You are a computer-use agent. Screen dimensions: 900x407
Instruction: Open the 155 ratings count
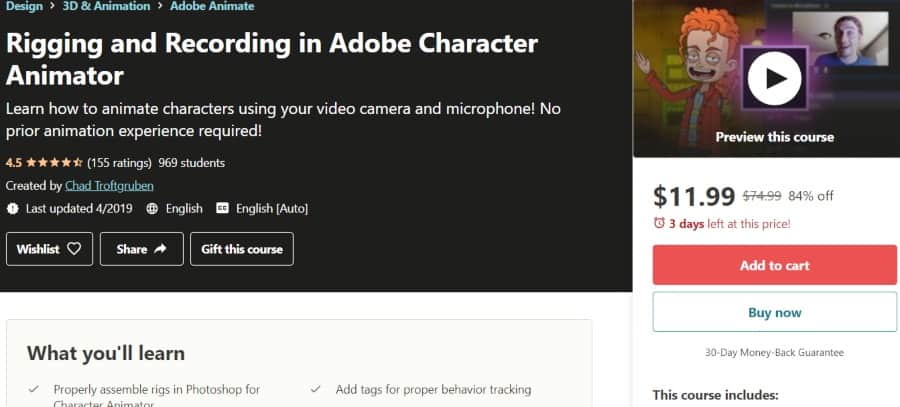click(x=119, y=163)
